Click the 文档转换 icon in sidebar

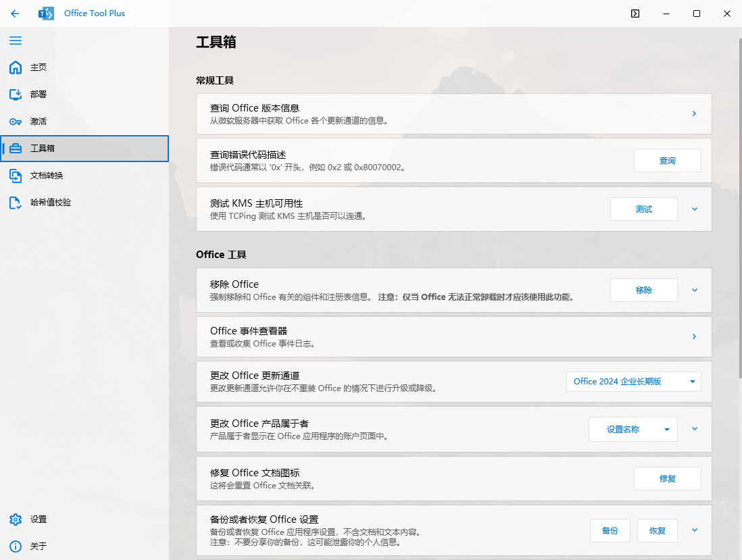coord(16,176)
